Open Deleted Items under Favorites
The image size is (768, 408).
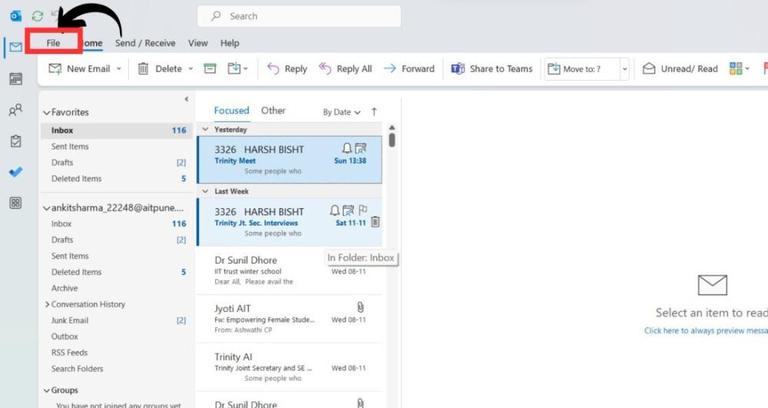pos(117,179)
